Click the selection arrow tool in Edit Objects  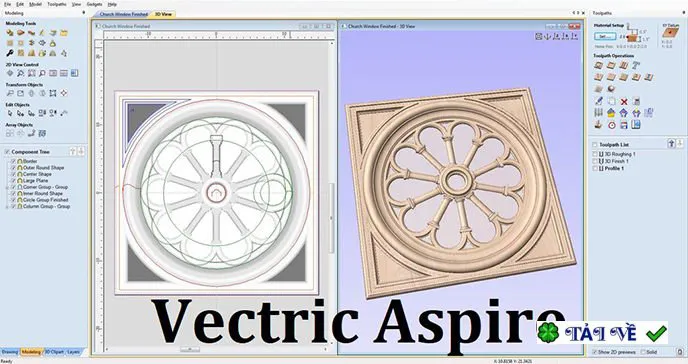(10, 113)
